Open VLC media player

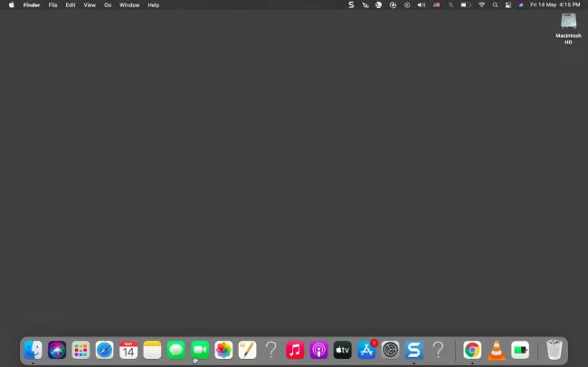coord(496,350)
